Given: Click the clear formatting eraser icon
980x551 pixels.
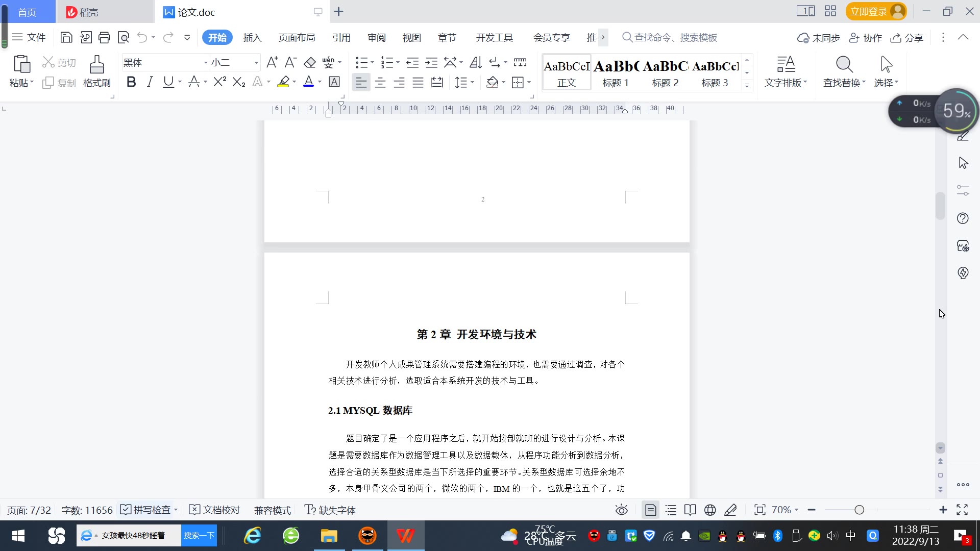Looking at the screenshot, I should [x=309, y=63].
